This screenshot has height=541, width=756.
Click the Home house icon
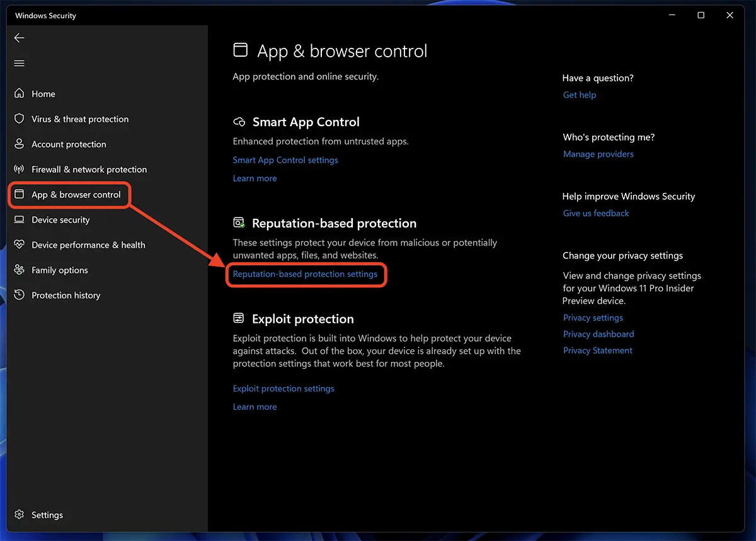tap(20, 93)
